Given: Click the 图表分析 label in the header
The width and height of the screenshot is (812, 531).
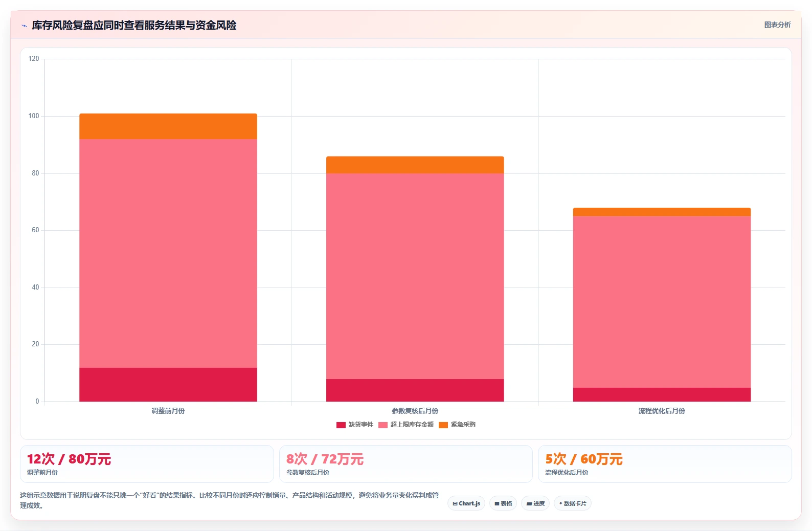Looking at the screenshot, I should point(777,25).
